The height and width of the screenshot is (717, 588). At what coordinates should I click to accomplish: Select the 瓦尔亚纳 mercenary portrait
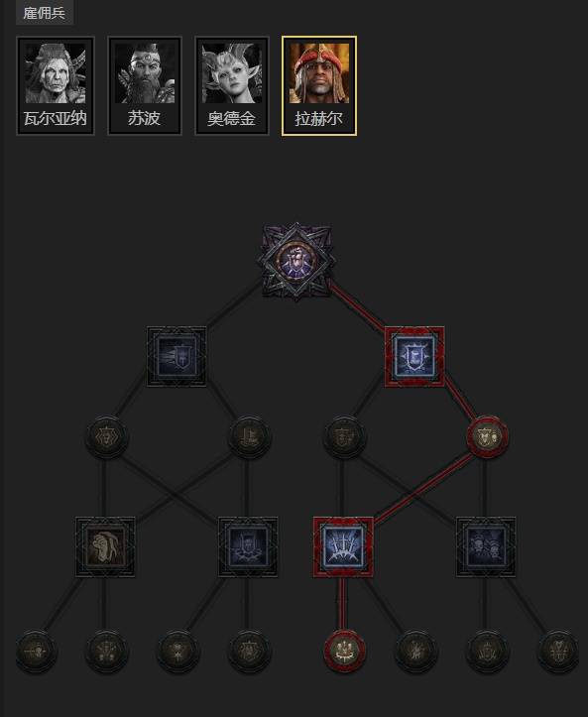pyautogui.click(x=56, y=86)
